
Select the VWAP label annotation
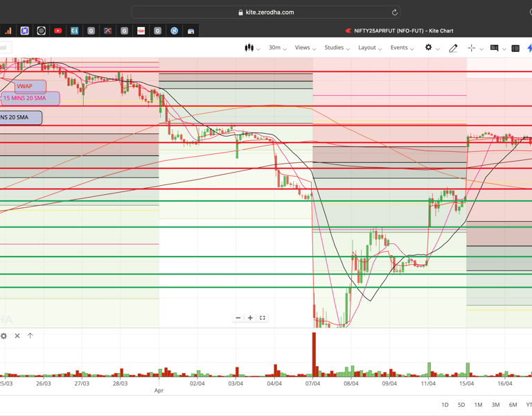30,86
